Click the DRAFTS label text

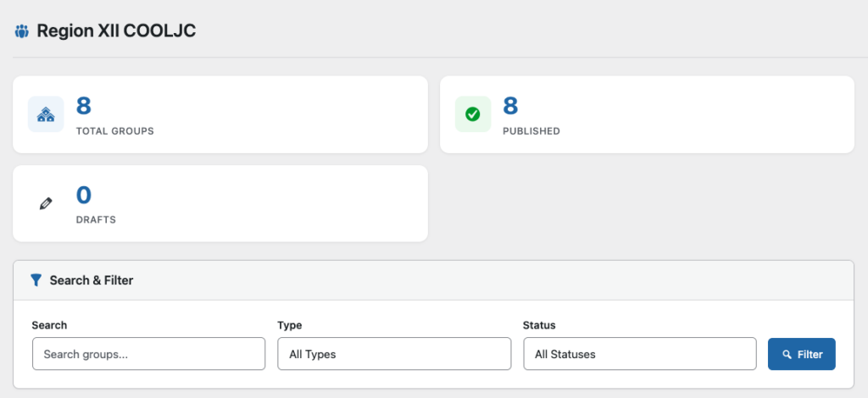pos(96,219)
